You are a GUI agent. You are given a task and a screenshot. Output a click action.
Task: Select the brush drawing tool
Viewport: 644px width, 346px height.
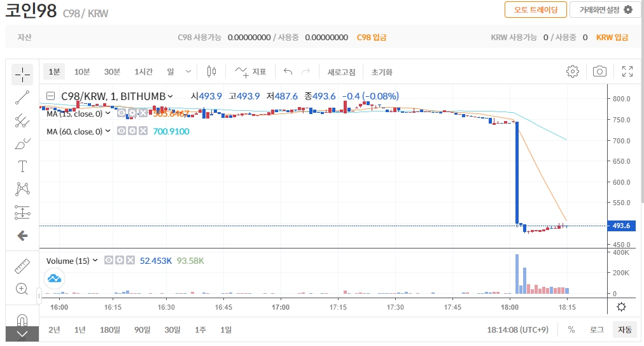(x=22, y=143)
